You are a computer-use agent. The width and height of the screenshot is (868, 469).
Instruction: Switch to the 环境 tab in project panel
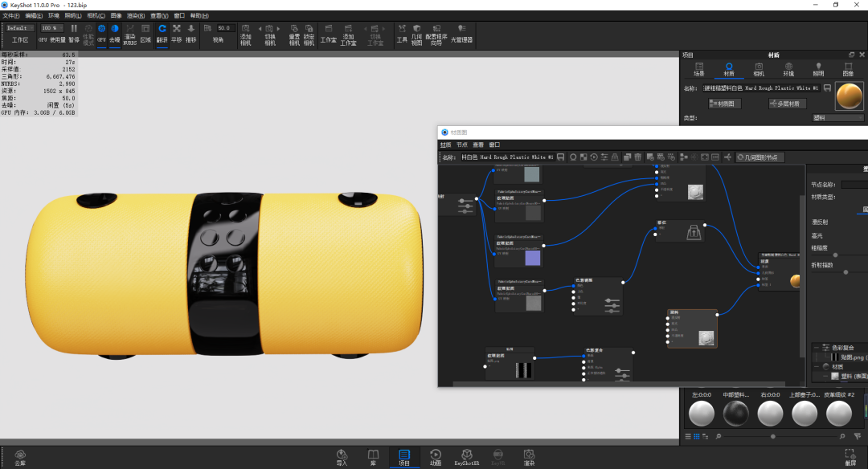click(788, 69)
